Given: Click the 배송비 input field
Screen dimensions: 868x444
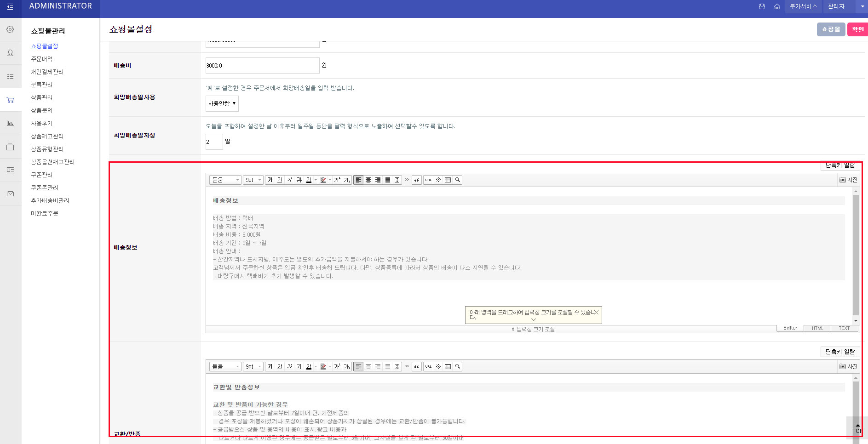Looking at the screenshot, I should [262, 65].
